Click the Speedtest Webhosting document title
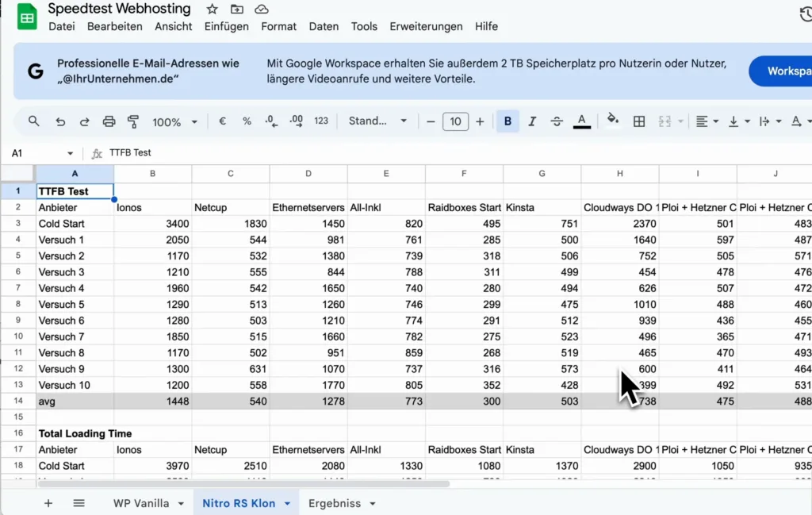 119,9
